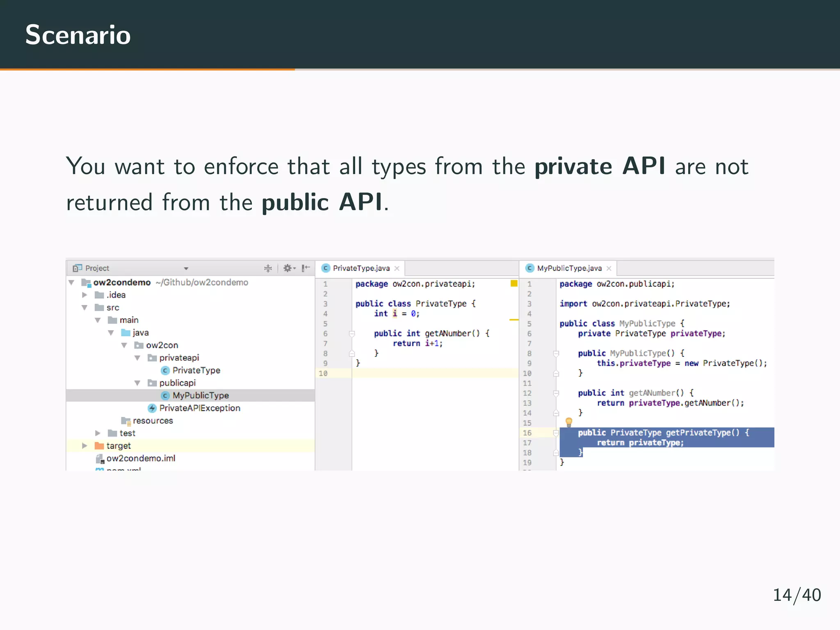Close the PrivateType.java tab
Image resolution: width=840 pixels, height=630 pixels.
click(x=397, y=269)
